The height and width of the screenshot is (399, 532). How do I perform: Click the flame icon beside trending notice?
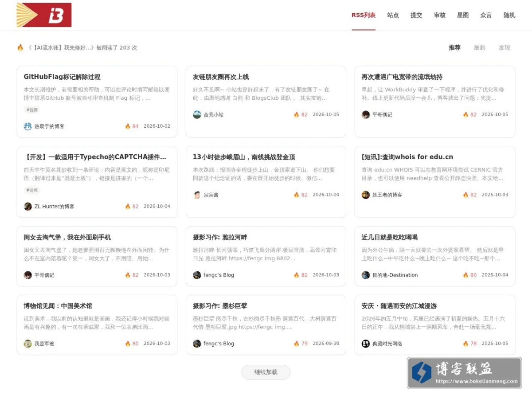point(20,47)
